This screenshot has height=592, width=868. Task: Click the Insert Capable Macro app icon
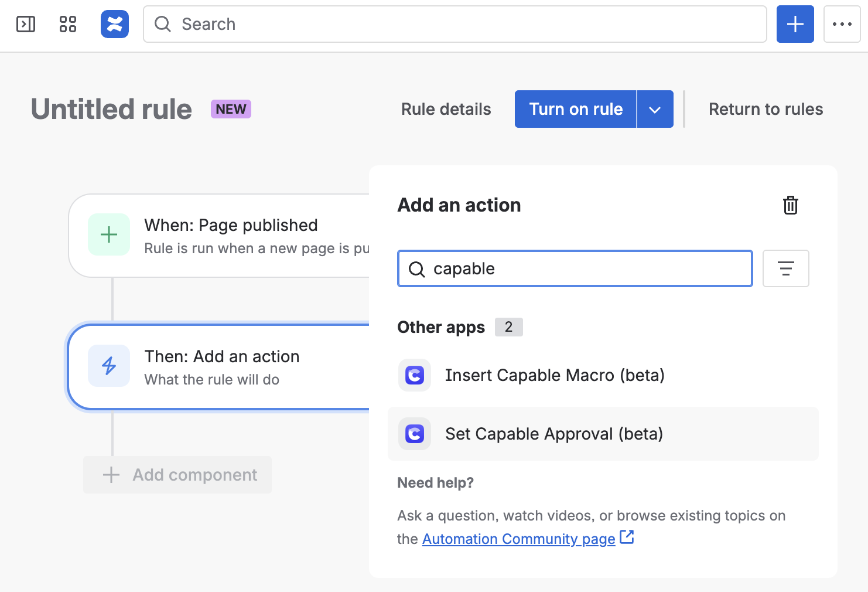tap(415, 375)
